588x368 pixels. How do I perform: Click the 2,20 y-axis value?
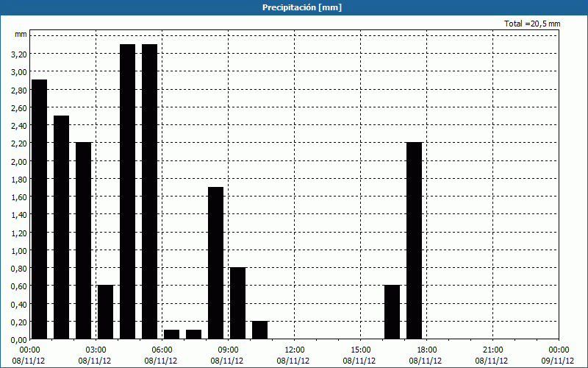pyautogui.click(x=19, y=144)
